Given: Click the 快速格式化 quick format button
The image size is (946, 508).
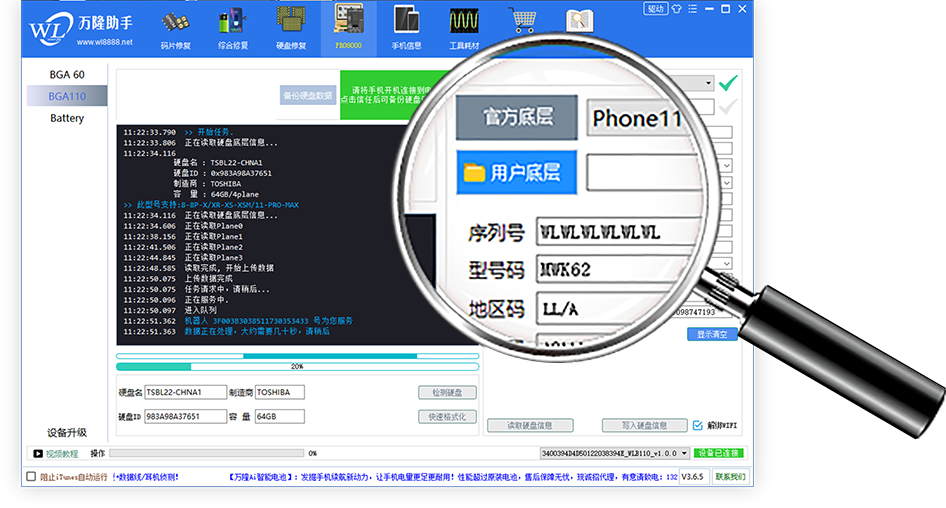Looking at the screenshot, I should point(447,416).
